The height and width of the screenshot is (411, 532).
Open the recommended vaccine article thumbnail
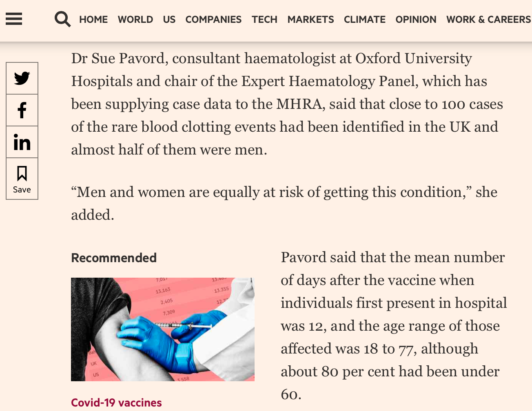pos(162,329)
